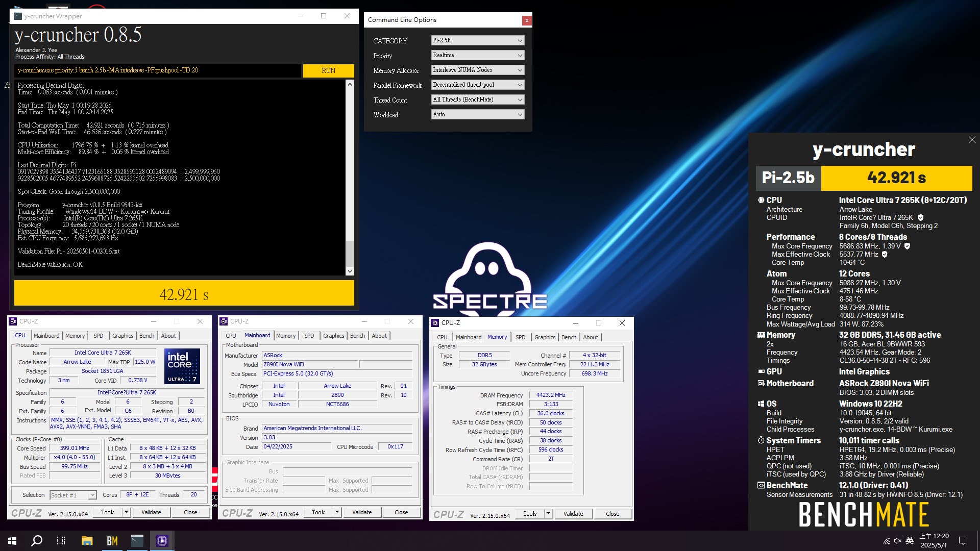The image size is (980, 551).
Task: Open the Thread Count dropdown
Action: coord(478,99)
